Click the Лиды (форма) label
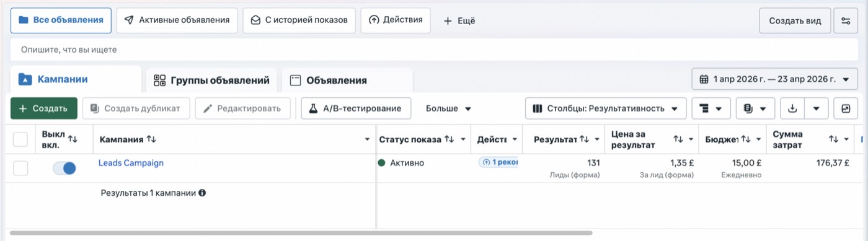This screenshot has height=241, width=868. 575,175
